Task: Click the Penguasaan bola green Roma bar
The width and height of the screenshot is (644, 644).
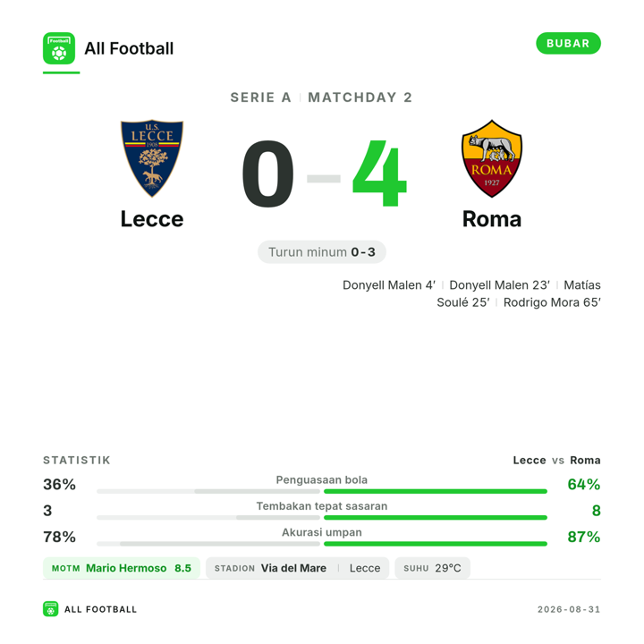Action: [x=436, y=491]
